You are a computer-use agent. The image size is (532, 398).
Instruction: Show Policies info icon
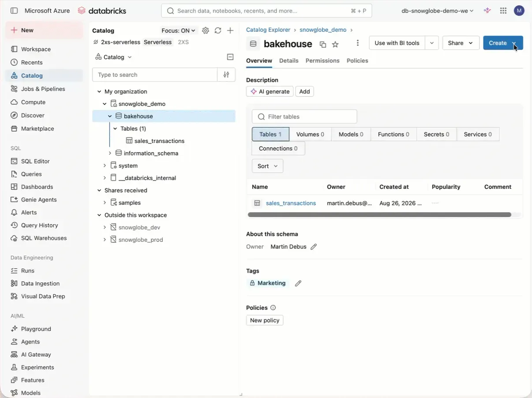pyautogui.click(x=273, y=308)
